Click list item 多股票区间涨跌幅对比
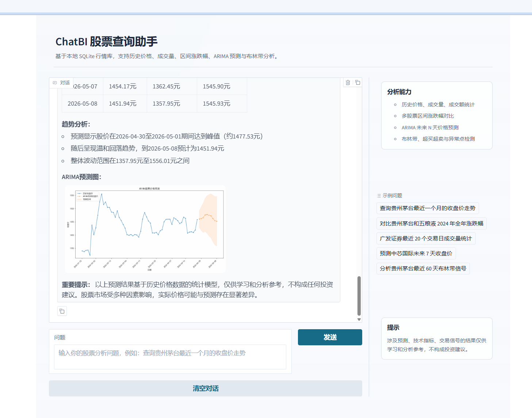 click(428, 116)
